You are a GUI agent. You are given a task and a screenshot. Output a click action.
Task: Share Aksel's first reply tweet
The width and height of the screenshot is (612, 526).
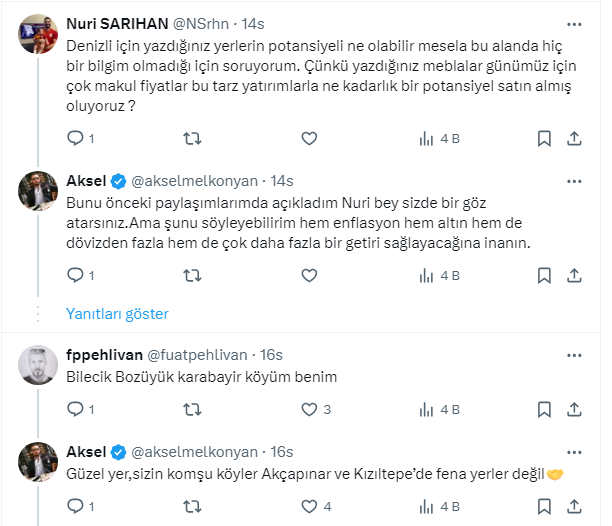pyautogui.click(x=575, y=274)
